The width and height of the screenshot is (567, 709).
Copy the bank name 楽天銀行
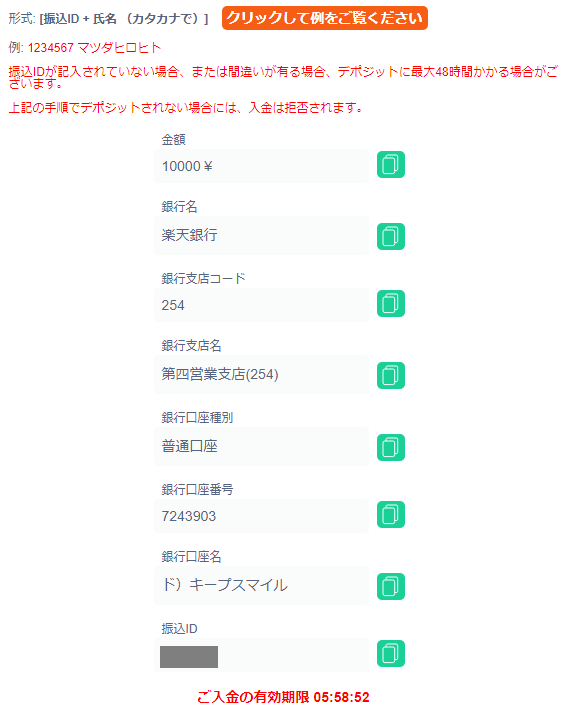391,236
